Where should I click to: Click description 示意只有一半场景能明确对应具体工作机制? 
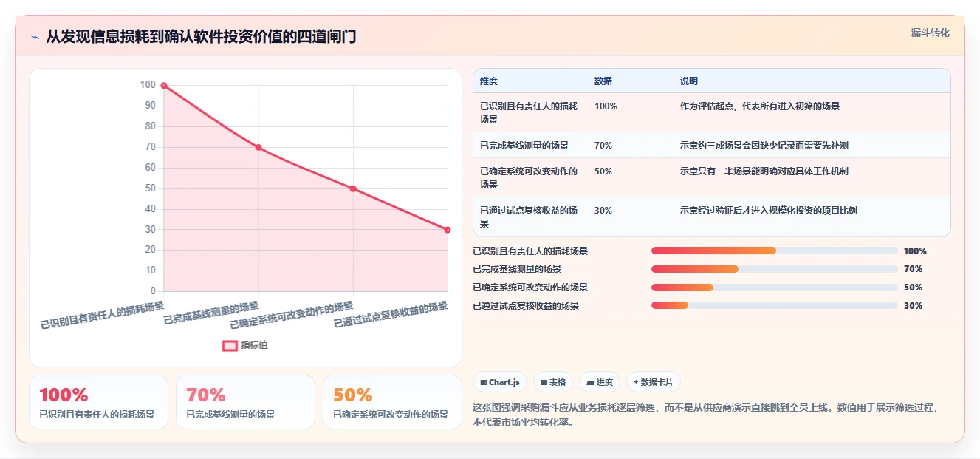click(764, 171)
